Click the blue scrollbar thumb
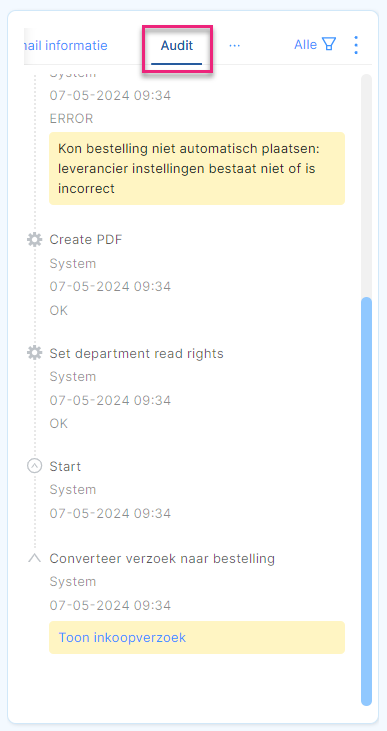This screenshot has height=731, width=387. (366, 501)
